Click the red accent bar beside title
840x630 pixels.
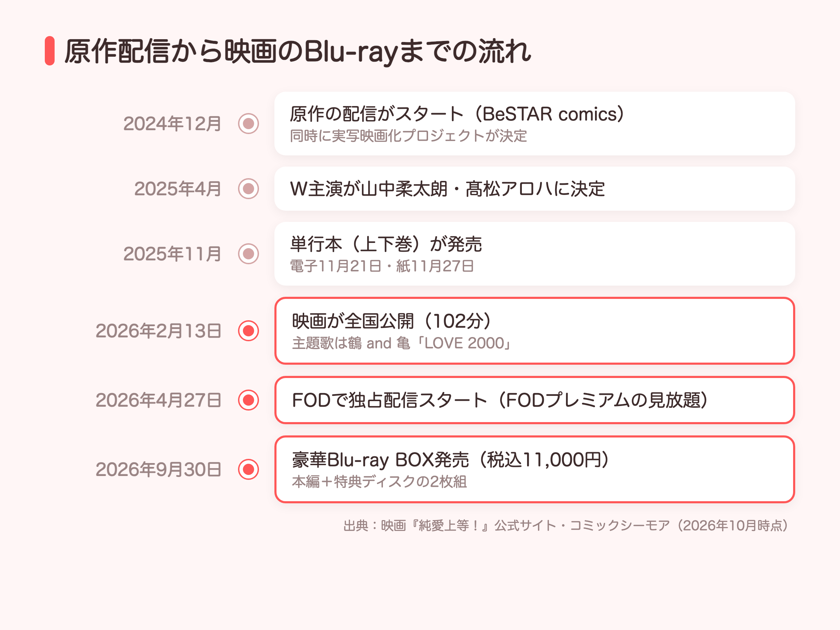(50, 51)
